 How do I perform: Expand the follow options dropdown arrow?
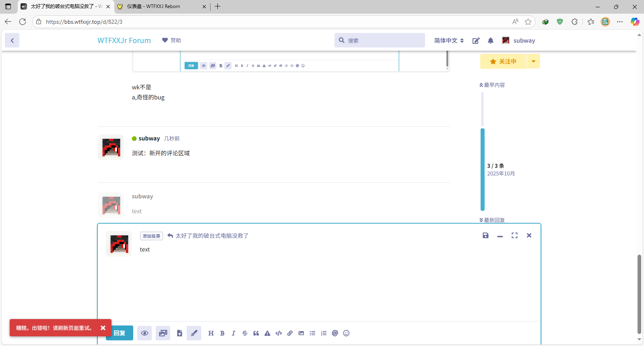point(533,62)
